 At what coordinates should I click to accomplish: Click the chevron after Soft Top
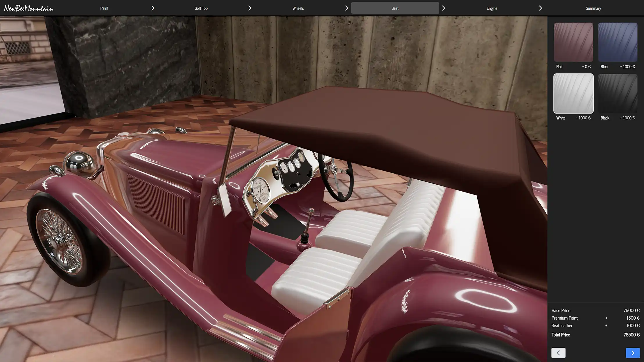coord(250,8)
